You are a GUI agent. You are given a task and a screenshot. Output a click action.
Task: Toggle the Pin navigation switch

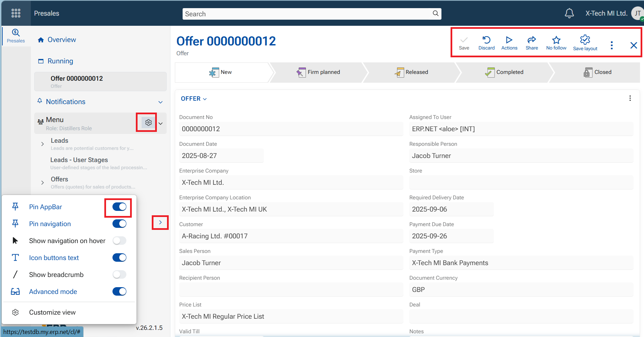[x=119, y=224]
